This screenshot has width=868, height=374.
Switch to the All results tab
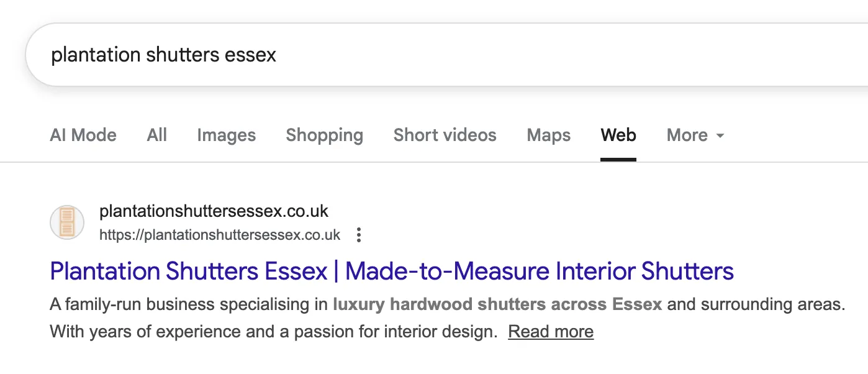coord(156,135)
